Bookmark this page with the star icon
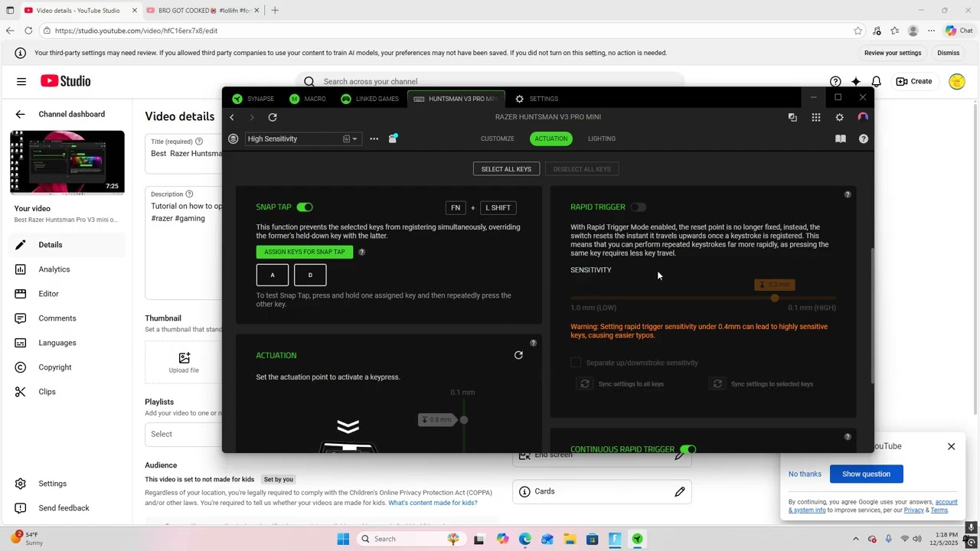The image size is (980, 551). click(858, 31)
